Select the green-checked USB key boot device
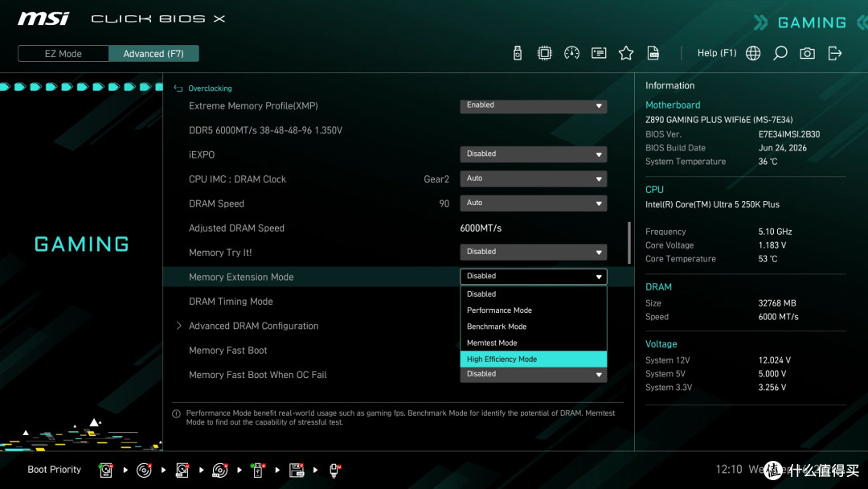This screenshot has height=489, width=868. tap(258, 471)
